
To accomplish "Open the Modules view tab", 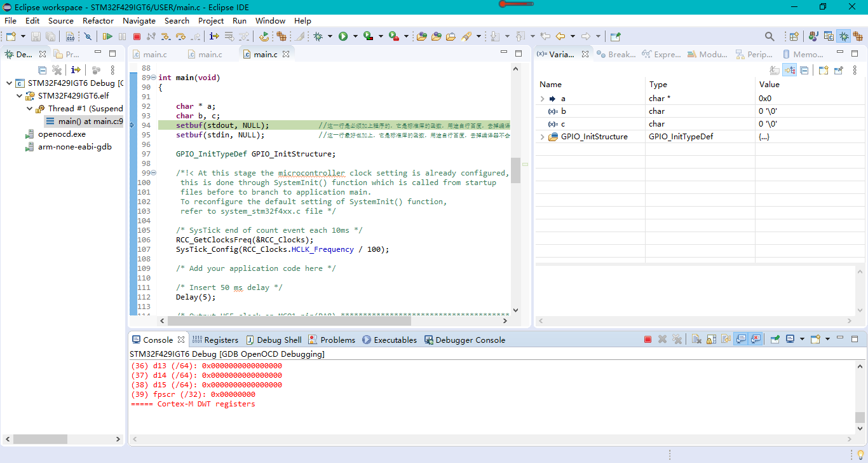I will click(707, 55).
